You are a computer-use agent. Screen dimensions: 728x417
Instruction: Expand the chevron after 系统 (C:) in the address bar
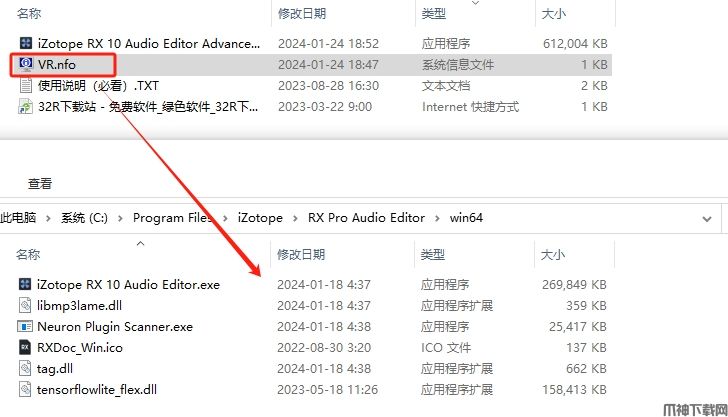point(120,218)
